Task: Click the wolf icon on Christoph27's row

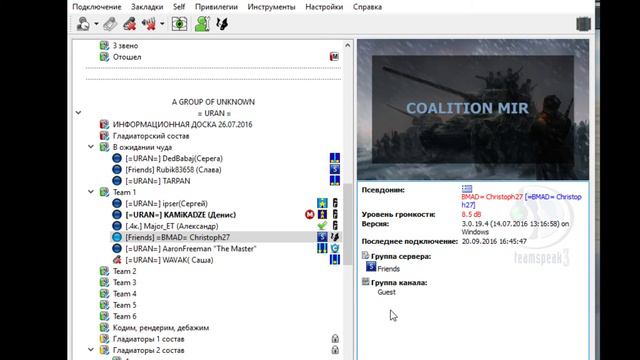Action: pos(335,237)
